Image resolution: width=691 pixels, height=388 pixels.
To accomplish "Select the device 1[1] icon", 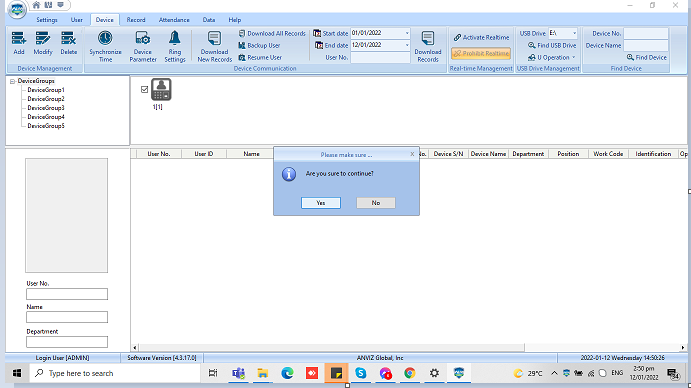I will pos(161,90).
